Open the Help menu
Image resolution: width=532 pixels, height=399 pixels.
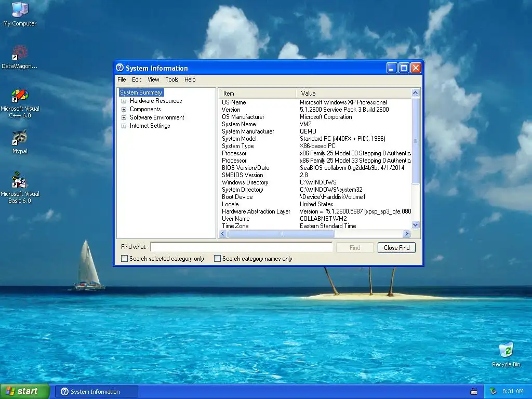click(x=190, y=79)
